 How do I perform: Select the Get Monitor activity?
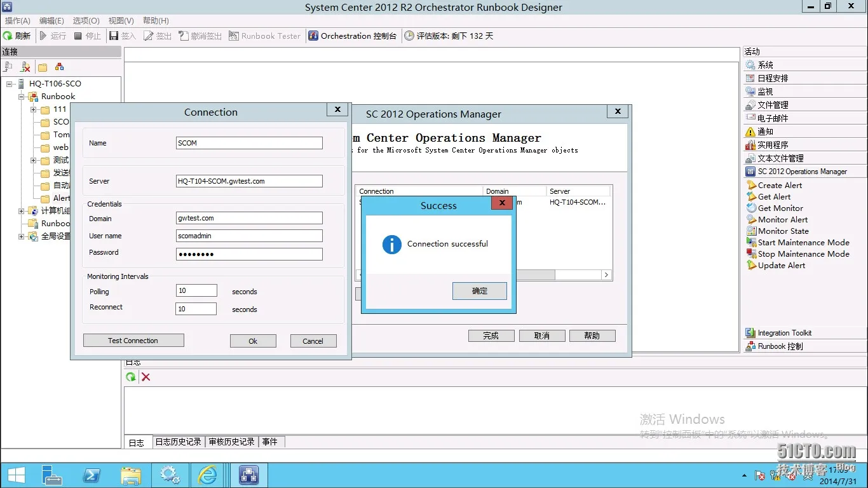[775, 208]
